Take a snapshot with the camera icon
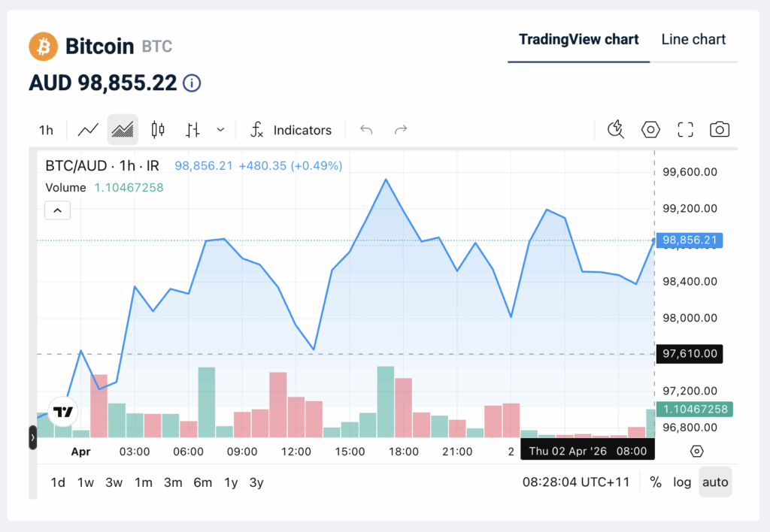This screenshot has height=532, width=770. click(x=719, y=129)
